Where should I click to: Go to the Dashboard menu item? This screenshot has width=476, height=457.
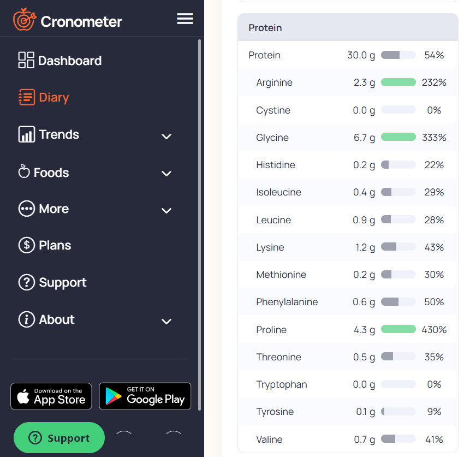click(70, 61)
